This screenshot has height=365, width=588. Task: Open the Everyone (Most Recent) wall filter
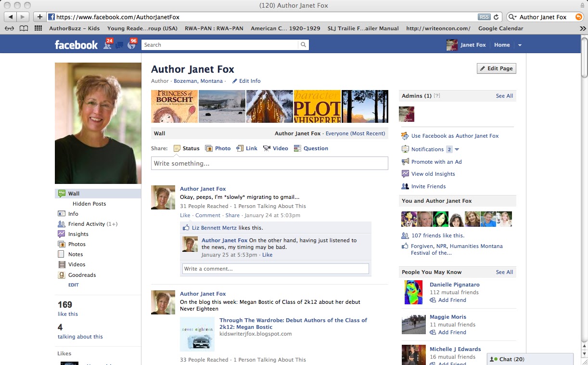[x=355, y=133]
